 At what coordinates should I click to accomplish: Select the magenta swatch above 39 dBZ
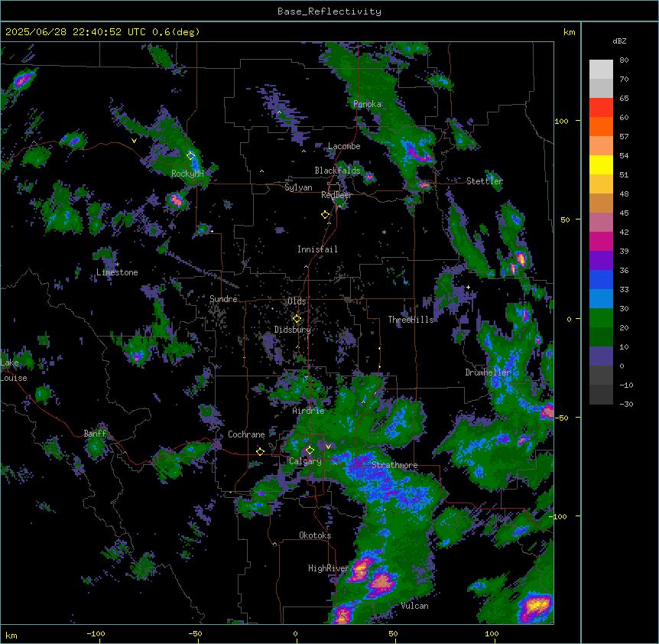click(601, 241)
